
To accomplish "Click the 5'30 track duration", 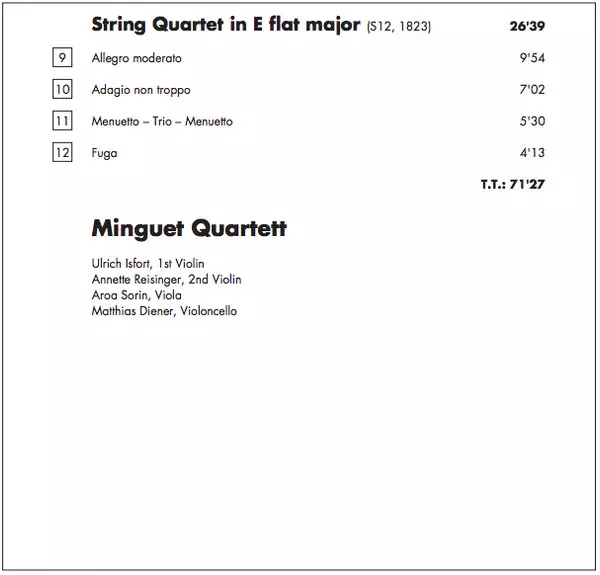I will [x=530, y=122].
